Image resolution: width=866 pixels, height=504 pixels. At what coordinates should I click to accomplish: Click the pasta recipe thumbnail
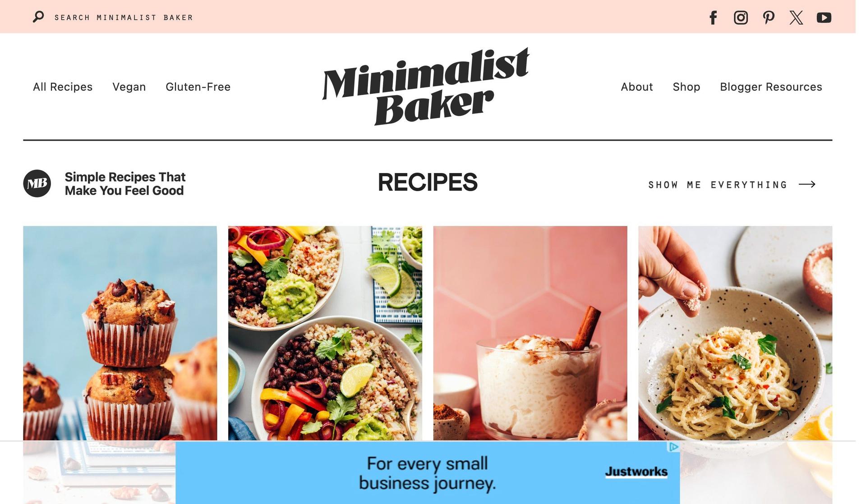click(x=735, y=333)
